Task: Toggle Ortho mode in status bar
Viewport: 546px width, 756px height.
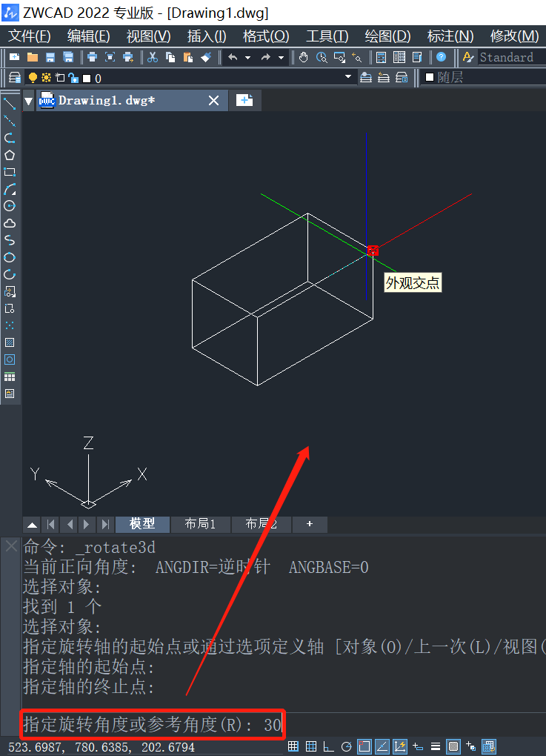Action: [x=328, y=746]
